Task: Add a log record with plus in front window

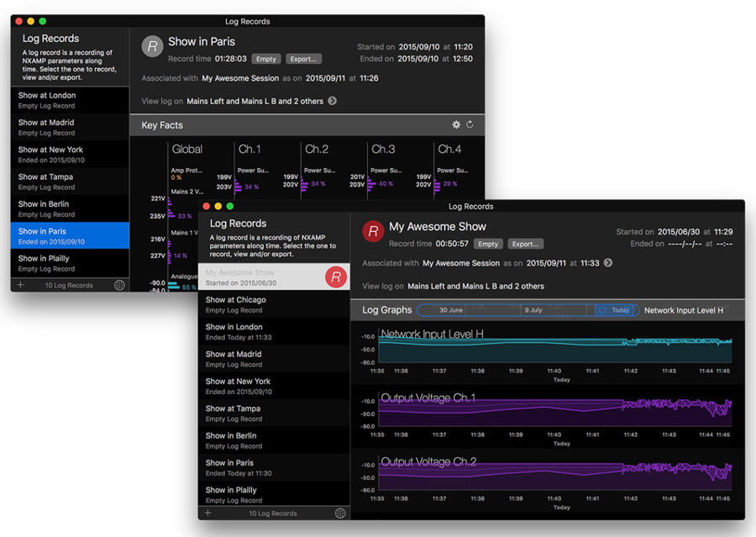Action: (207, 513)
